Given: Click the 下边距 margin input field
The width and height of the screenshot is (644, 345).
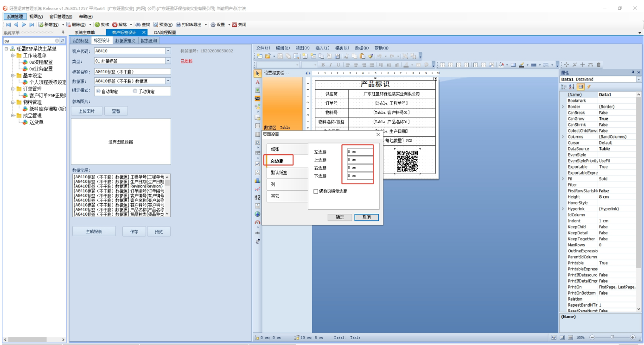Looking at the screenshot, I should 360,176.
